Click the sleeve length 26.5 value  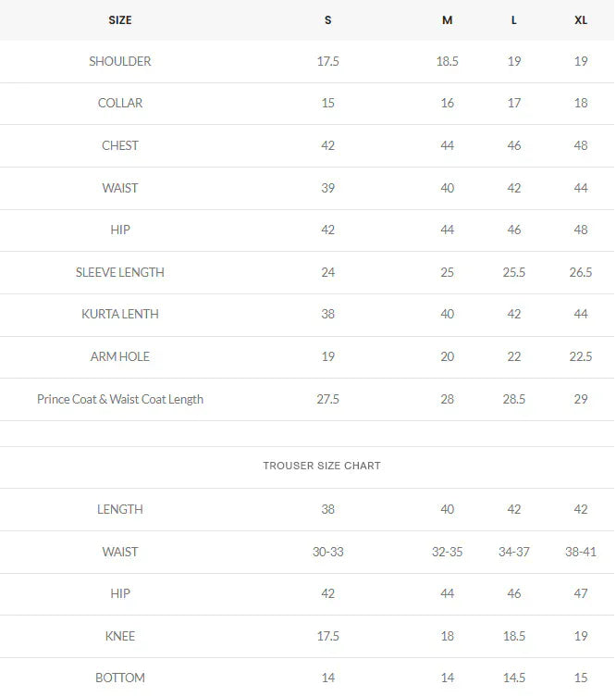[581, 272]
